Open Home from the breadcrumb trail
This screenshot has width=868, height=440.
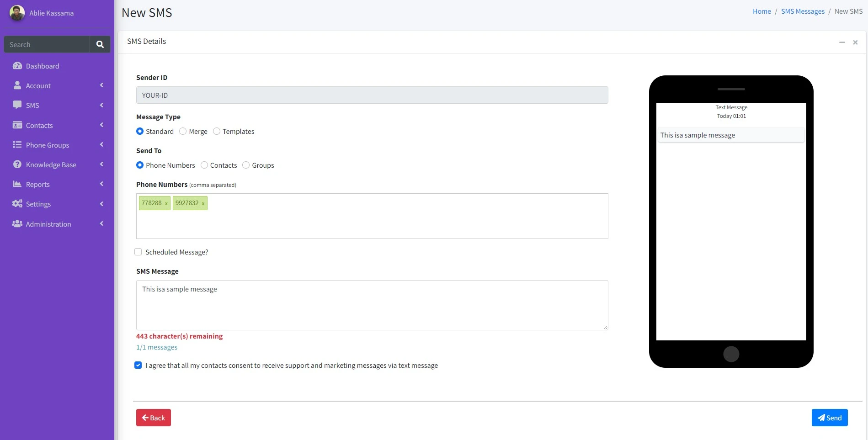point(761,11)
